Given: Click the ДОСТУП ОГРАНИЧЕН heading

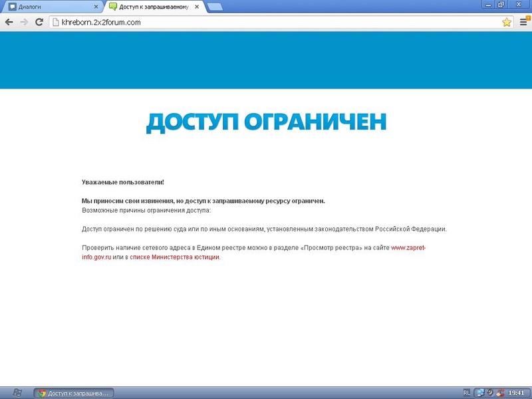Looking at the screenshot, I should point(267,123).
